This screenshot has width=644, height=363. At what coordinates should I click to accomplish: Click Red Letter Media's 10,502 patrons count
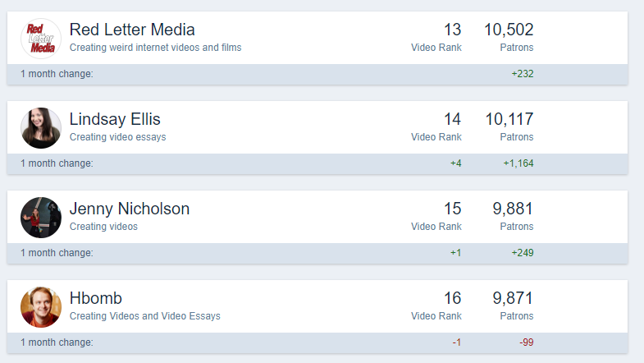(509, 30)
